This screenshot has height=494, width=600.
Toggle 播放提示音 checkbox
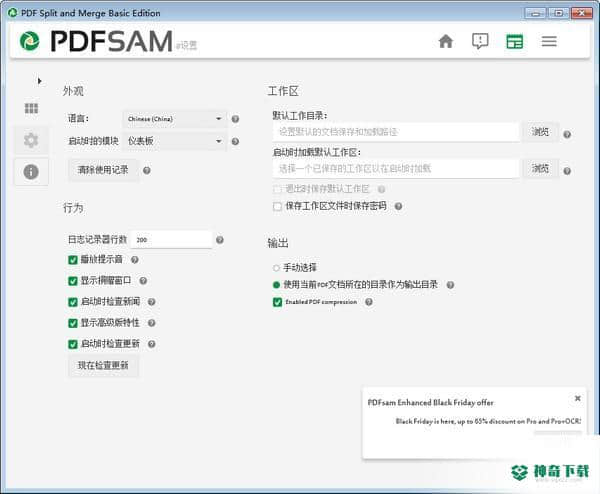pos(73,260)
